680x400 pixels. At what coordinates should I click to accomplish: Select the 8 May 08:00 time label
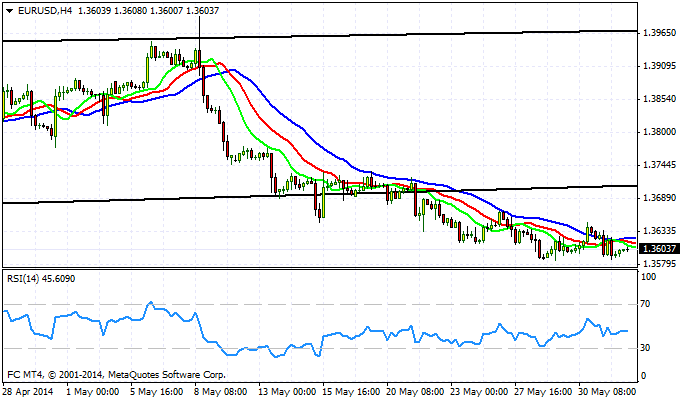point(221,392)
